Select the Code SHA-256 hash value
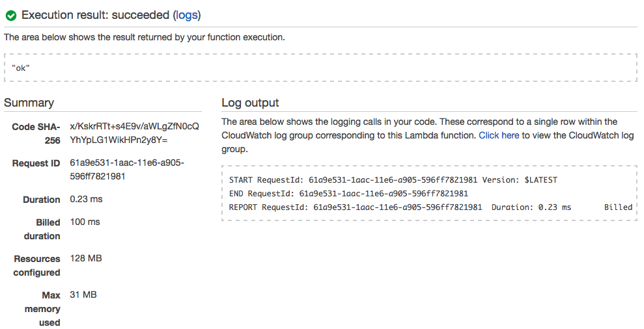 [134, 133]
